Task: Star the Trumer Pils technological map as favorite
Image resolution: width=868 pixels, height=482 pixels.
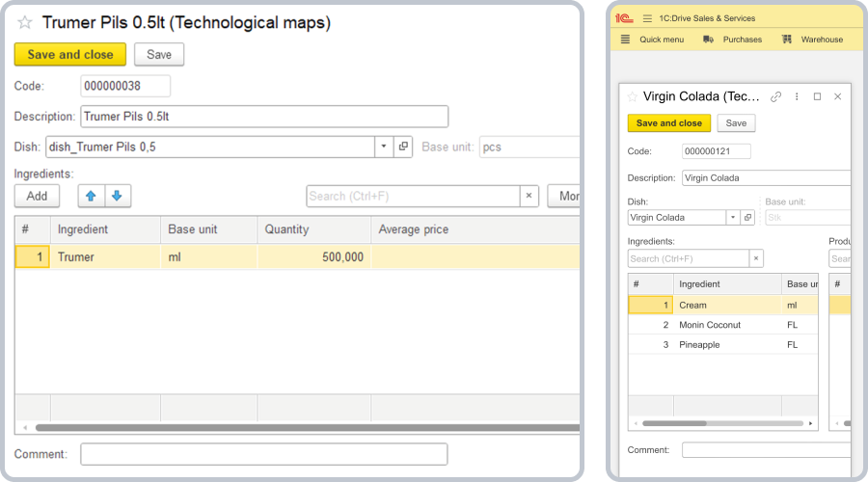Action: pyautogui.click(x=25, y=23)
